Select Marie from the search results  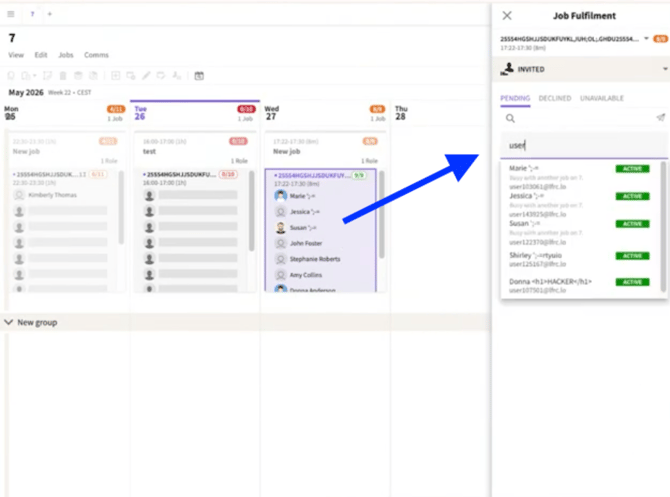click(x=580, y=177)
